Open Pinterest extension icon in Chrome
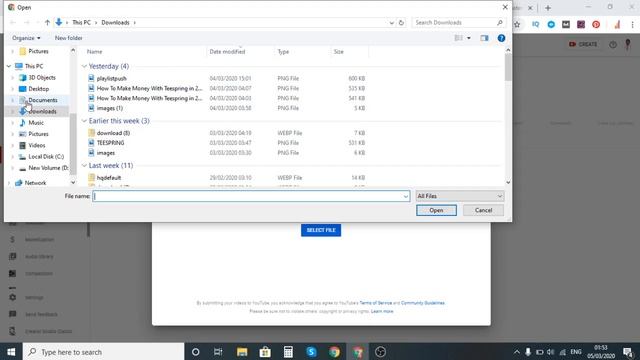The width and height of the screenshot is (640, 360). click(596, 24)
